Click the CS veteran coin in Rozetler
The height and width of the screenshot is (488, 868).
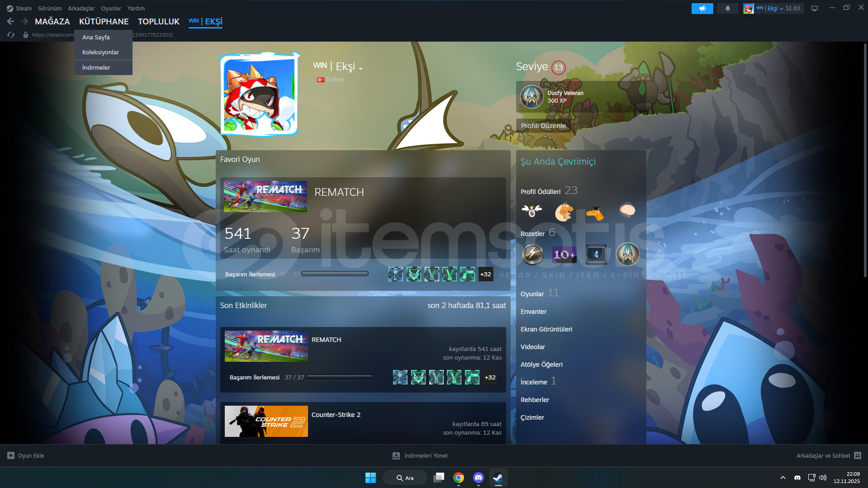627,254
